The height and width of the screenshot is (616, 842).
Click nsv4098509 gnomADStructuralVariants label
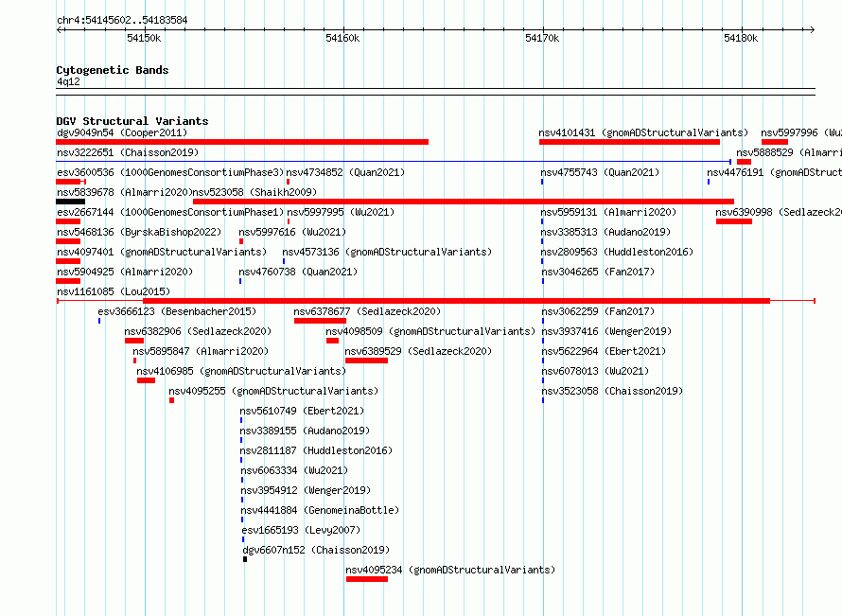point(430,331)
